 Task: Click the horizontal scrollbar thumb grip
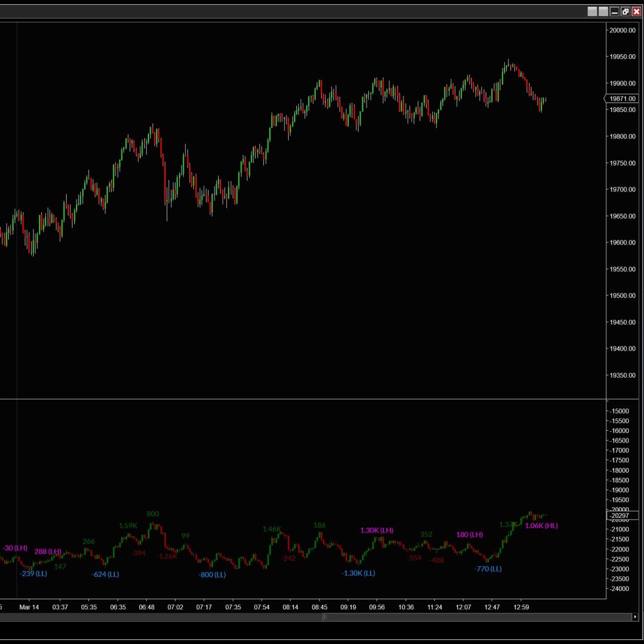(325, 617)
